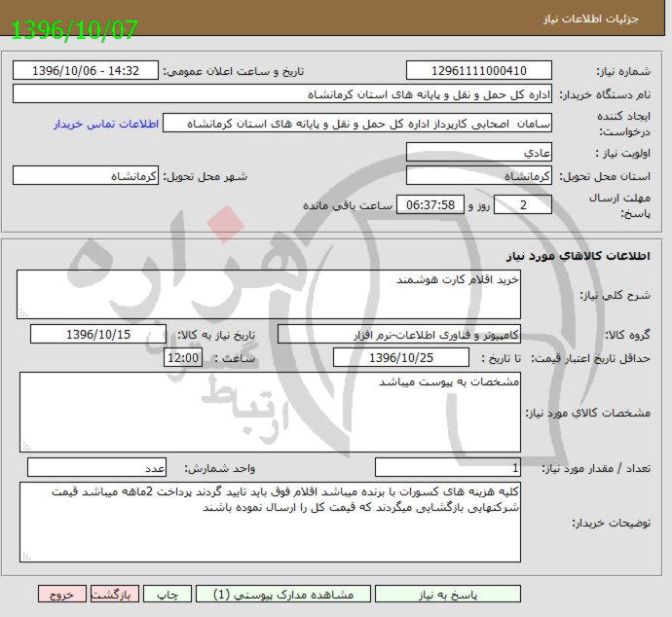Click the ایجاد کننده درخواست label
Viewport: 672px width, 617px height.
[x=624, y=124]
